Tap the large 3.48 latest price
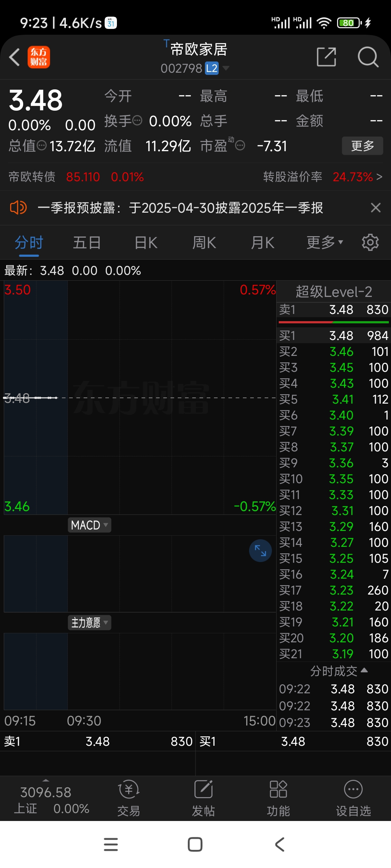Image resolution: width=391 pixels, height=868 pixels. pyautogui.click(x=35, y=100)
